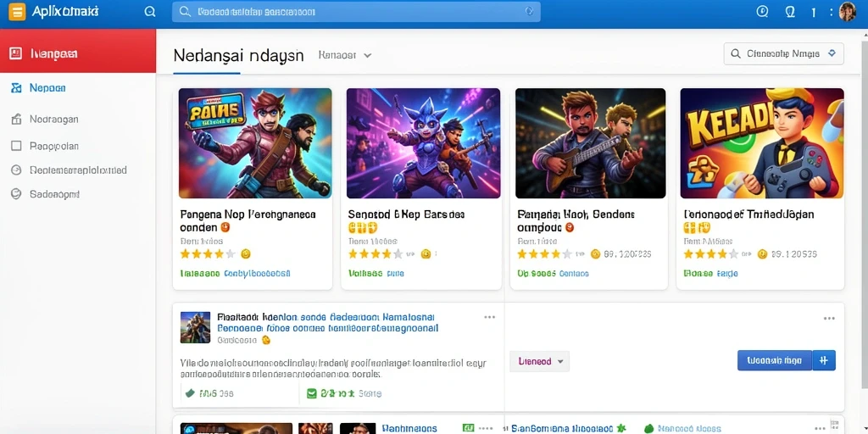Click the green star after SanGomania liiooslaod
This screenshot has height=434, width=868.
point(621,428)
